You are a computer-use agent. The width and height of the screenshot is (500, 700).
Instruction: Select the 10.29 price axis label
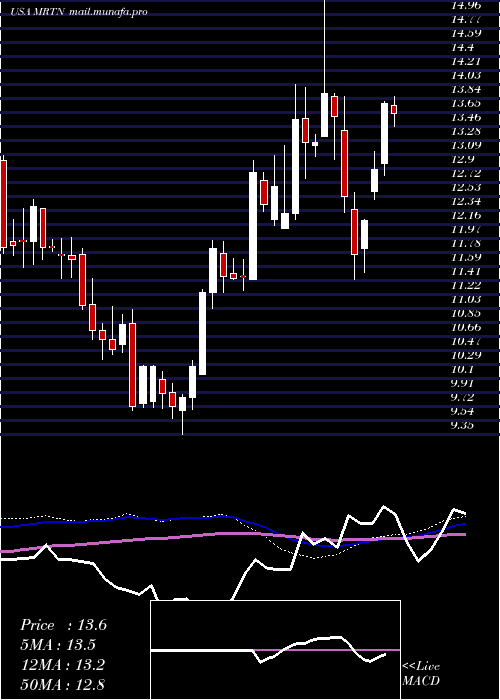pyautogui.click(x=466, y=355)
